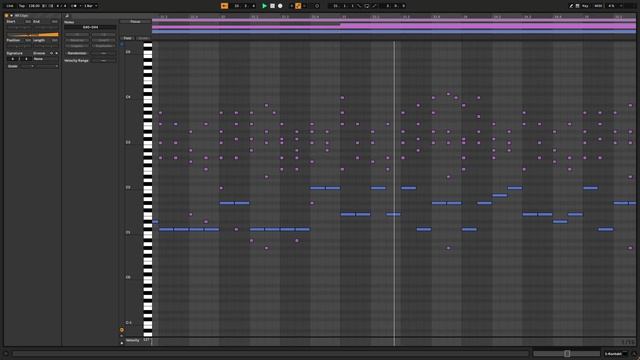Click the Focus button above the piano roll
This screenshot has height=360, width=640.
(135, 22)
